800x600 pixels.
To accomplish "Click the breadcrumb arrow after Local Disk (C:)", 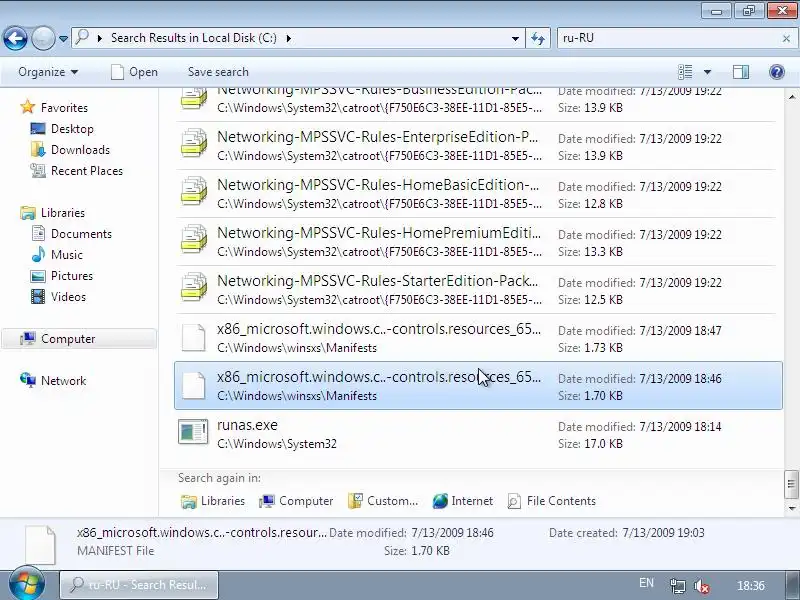I will tap(289, 38).
